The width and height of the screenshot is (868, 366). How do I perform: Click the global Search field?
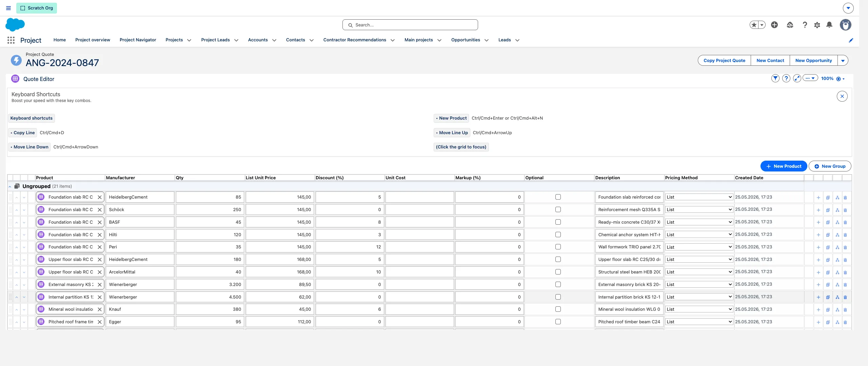410,25
